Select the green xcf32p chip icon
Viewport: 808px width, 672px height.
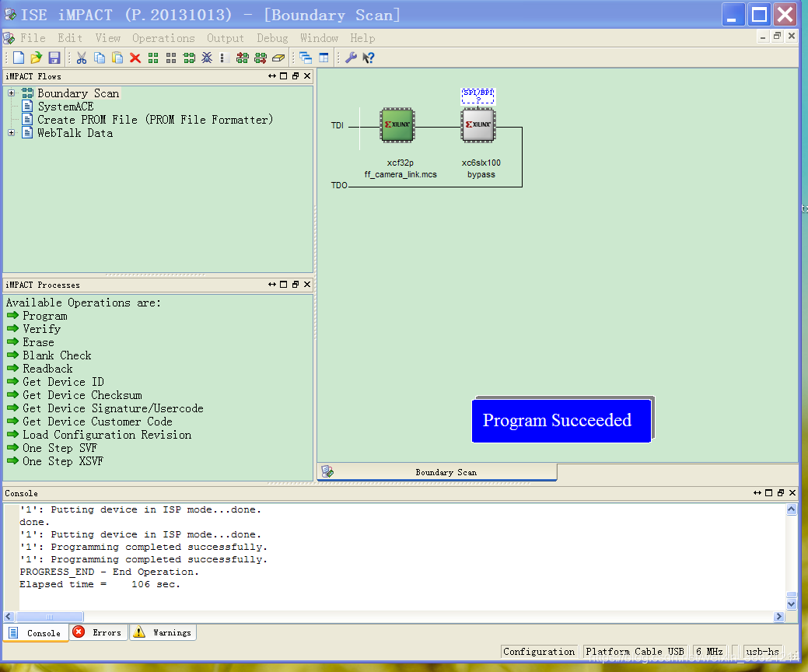pyautogui.click(x=397, y=124)
